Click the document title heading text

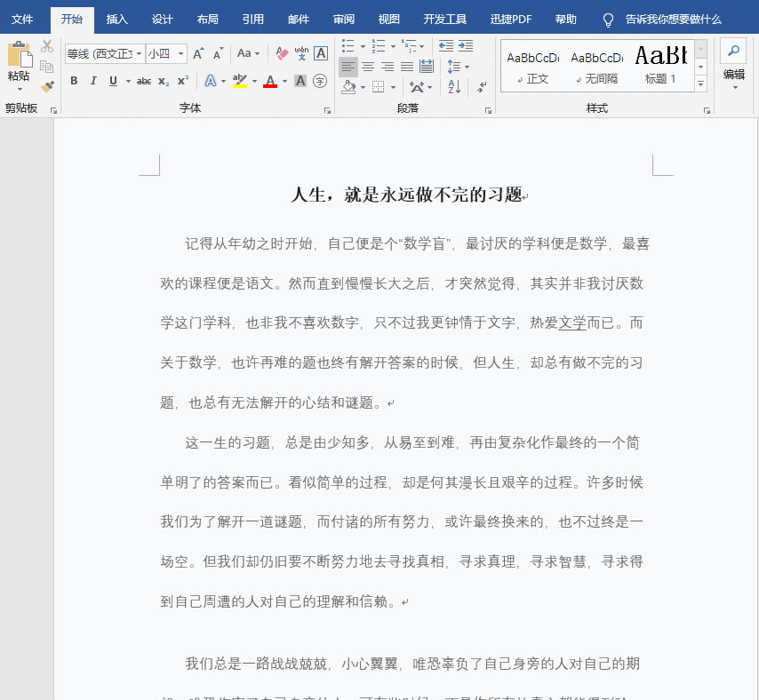tap(407, 195)
